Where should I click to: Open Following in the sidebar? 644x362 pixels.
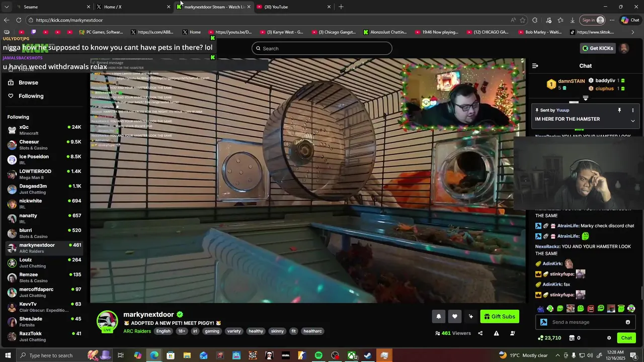31,96
